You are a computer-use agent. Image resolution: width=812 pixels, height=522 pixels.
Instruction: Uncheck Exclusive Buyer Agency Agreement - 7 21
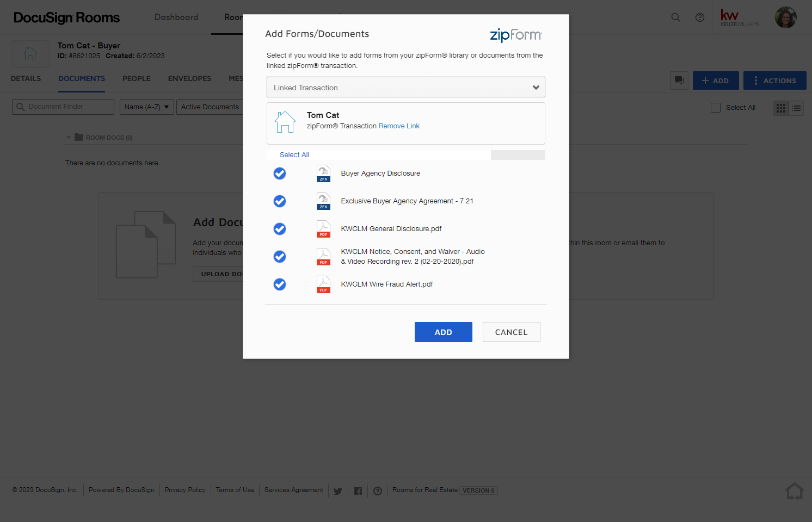(x=280, y=201)
